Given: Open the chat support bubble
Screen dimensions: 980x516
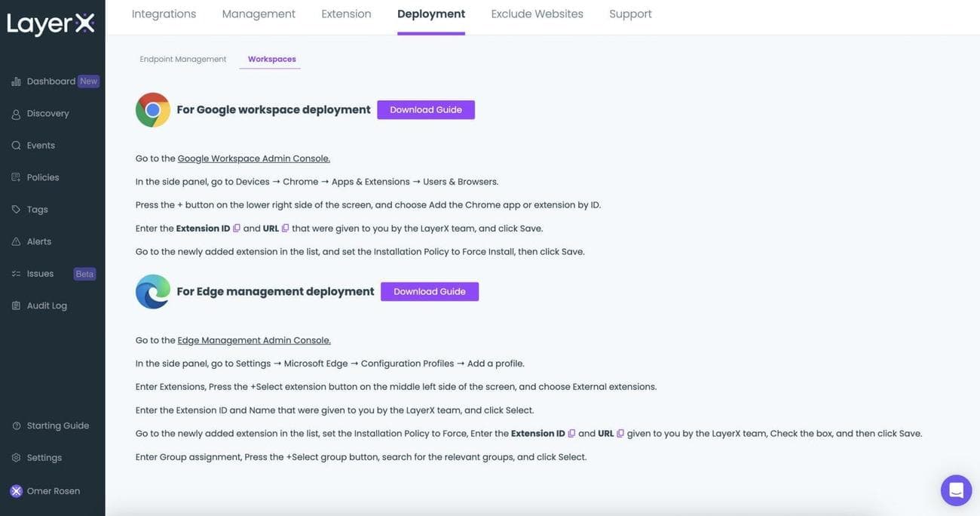Looking at the screenshot, I should (x=956, y=490).
